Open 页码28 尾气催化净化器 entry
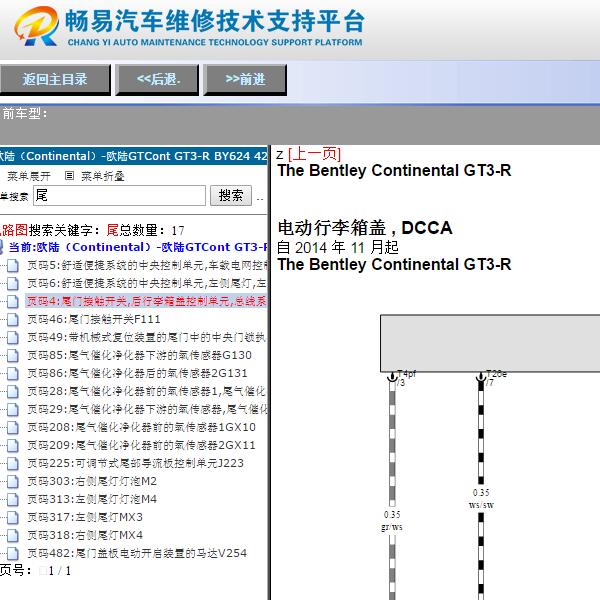The image size is (600, 600). 147,391
